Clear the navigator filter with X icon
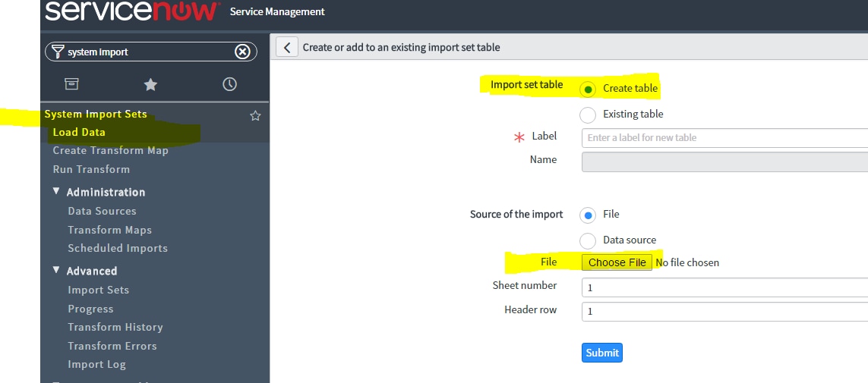The width and height of the screenshot is (868, 383). (242, 52)
